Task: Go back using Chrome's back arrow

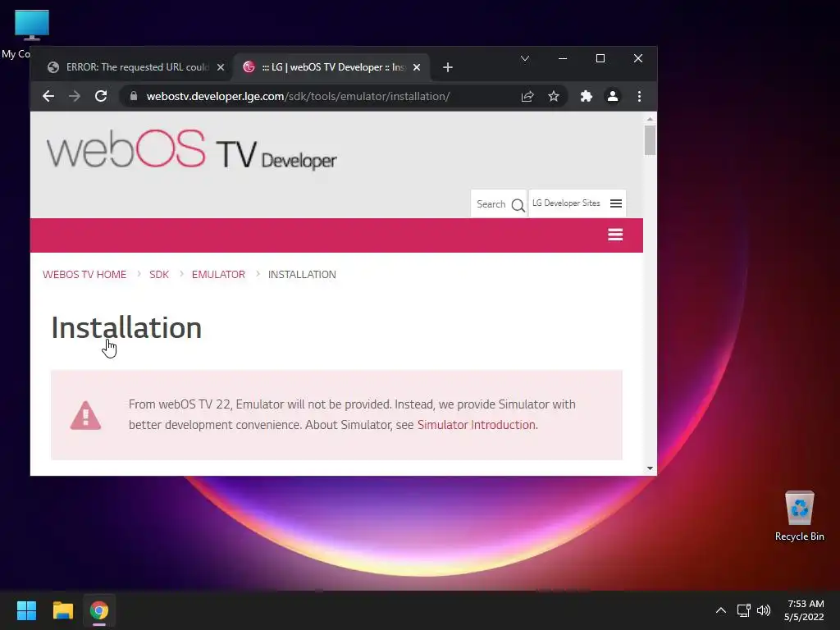Action: tap(48, 97)
